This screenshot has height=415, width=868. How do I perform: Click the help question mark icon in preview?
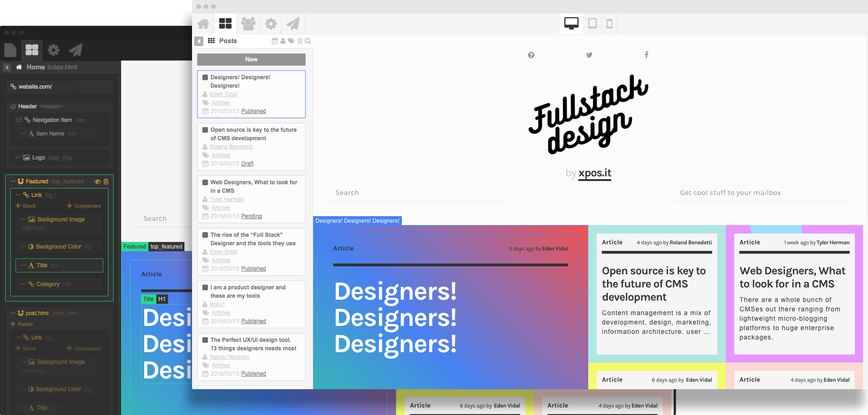531,55
